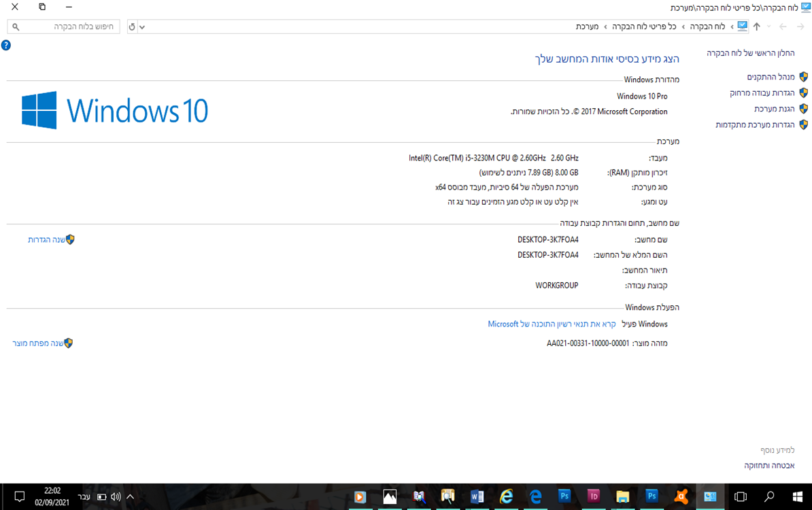Open Microsoft Edge from the taskbar
The width and height of the screenshot is (812, 510).
(535, 496)
